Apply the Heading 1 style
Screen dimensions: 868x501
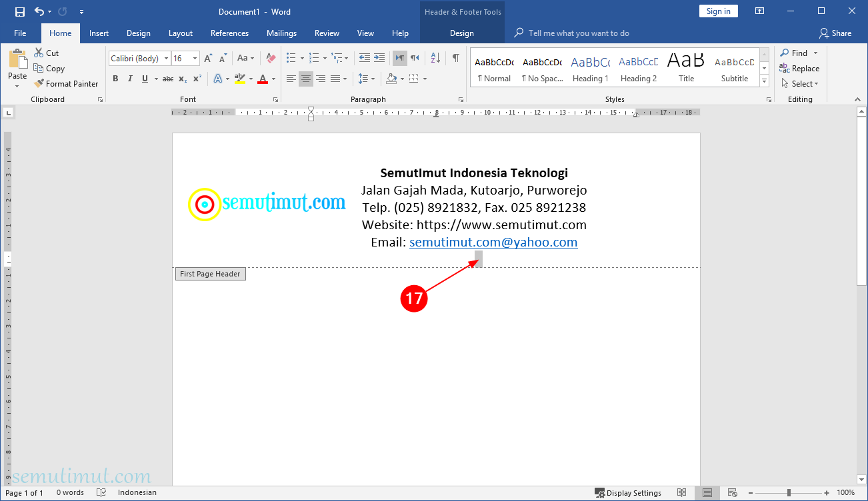click(x=591, y=68)
